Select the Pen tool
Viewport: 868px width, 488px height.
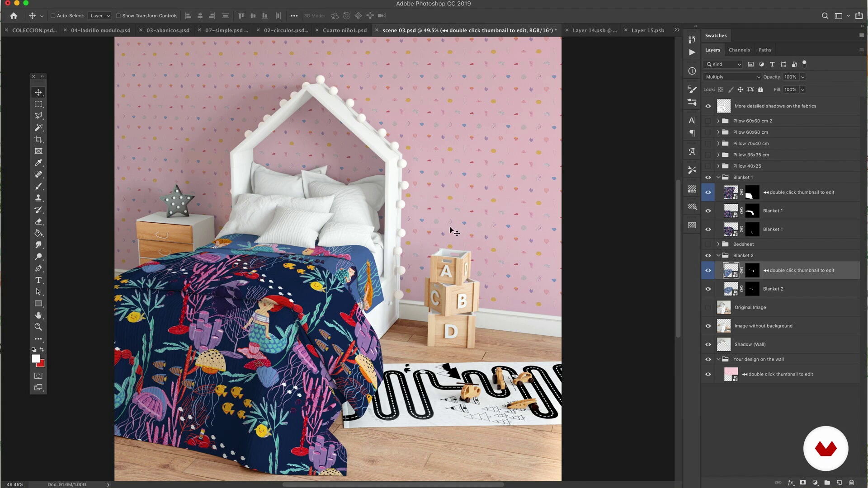click(x=38, y=268)
